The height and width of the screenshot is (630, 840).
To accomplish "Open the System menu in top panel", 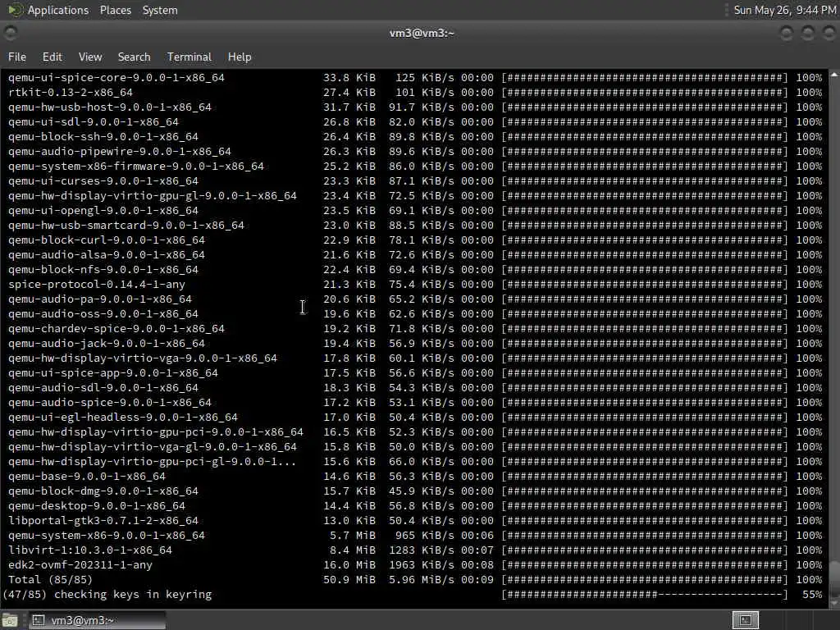I will pos(160,10).
